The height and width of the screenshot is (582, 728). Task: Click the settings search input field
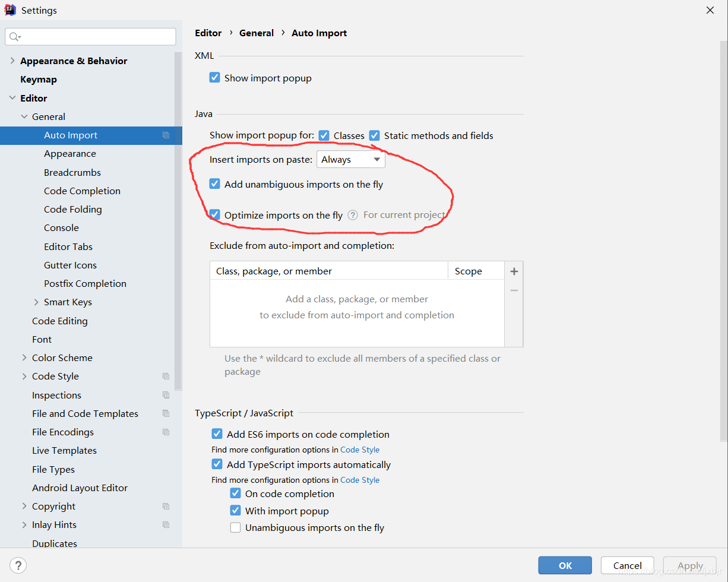click(x=91, y=37)
